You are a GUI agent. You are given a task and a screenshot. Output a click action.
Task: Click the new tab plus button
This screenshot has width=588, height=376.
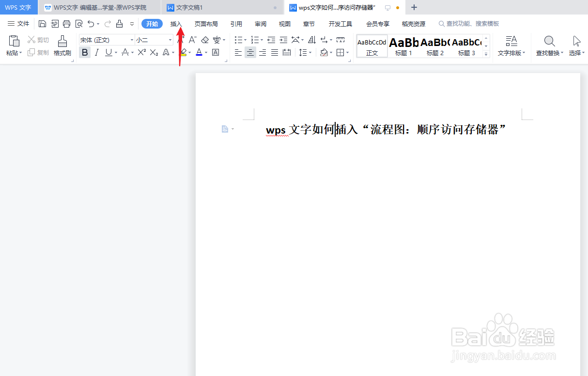tap(414, 8)
